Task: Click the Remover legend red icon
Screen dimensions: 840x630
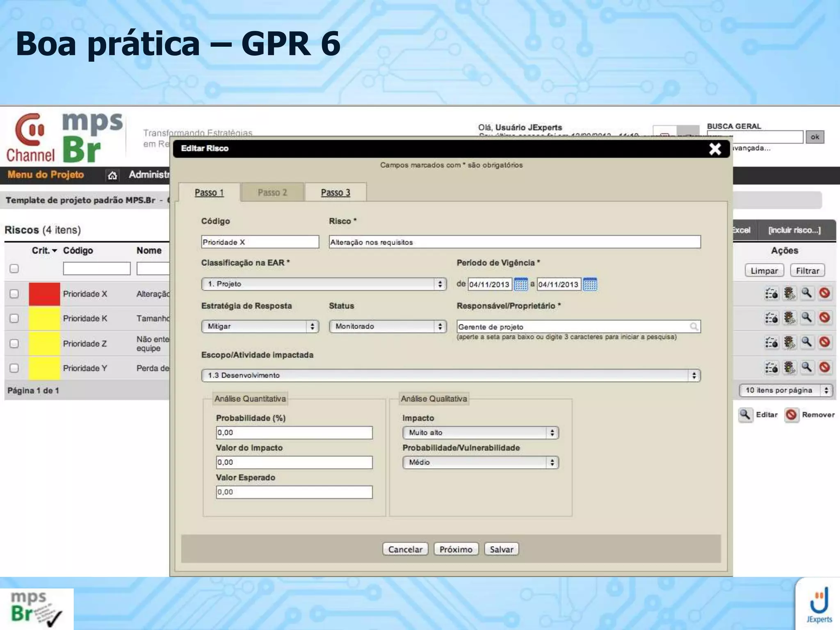Action: 792,415
